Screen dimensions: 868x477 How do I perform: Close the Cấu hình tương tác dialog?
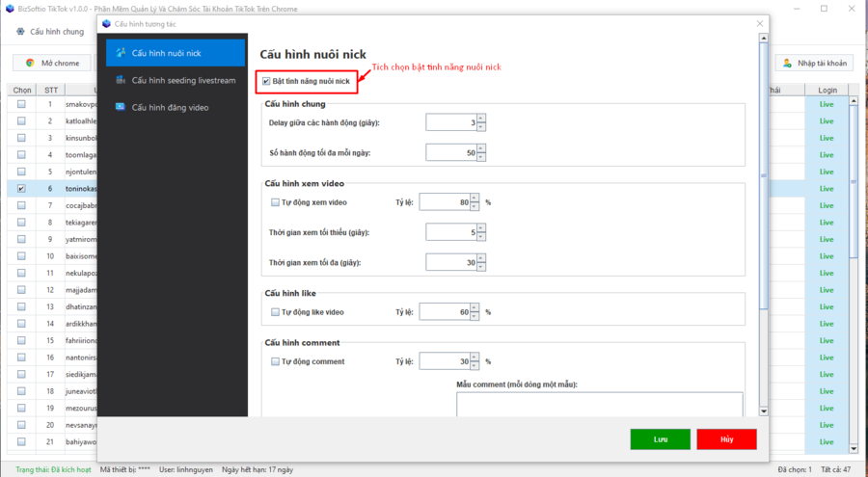click(x=759, y=23)
